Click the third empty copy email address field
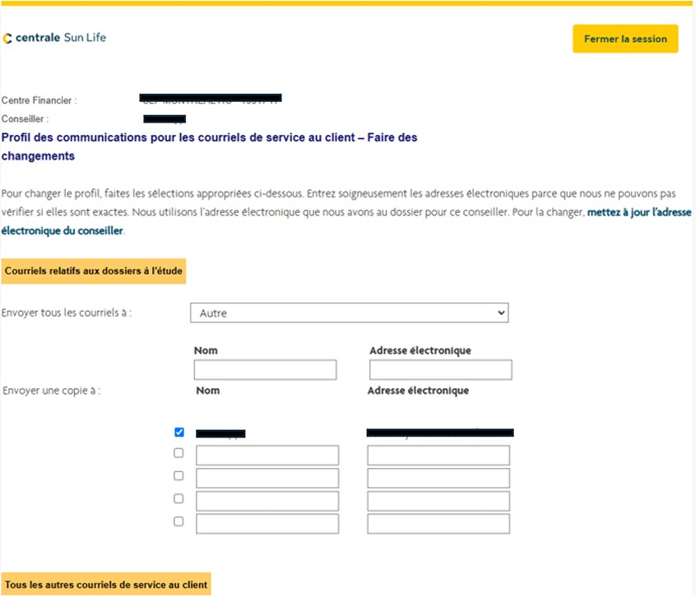Screen dimensions: 700x602 coord(438,501)
